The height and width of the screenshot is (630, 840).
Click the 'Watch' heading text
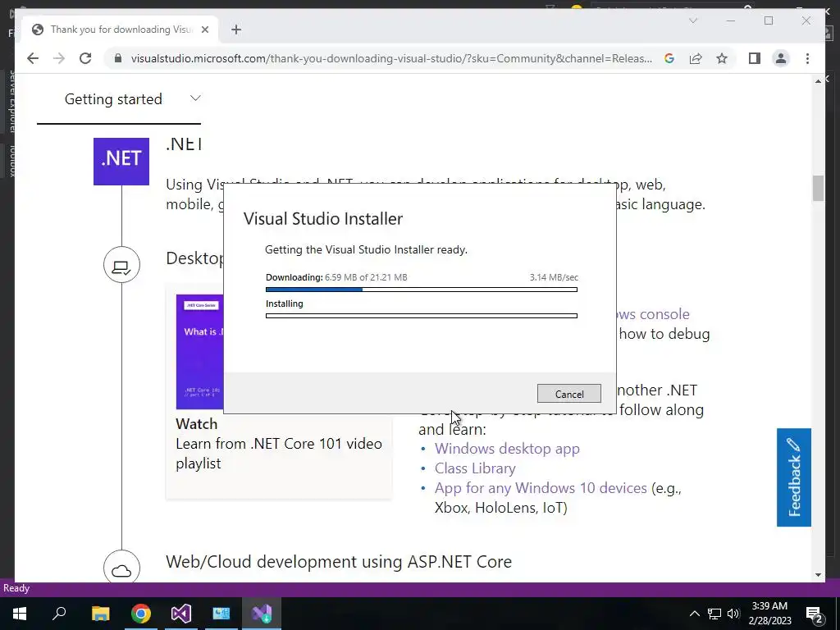click(197, 424)
